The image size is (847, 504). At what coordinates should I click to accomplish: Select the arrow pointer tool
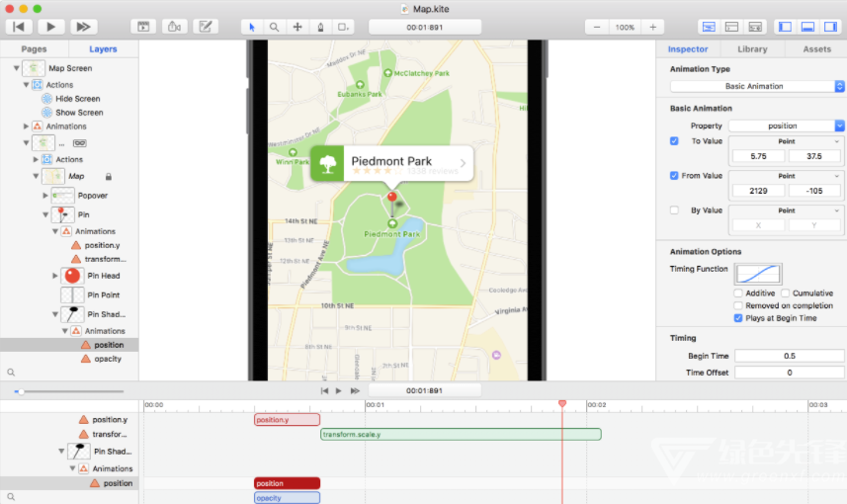252,27
